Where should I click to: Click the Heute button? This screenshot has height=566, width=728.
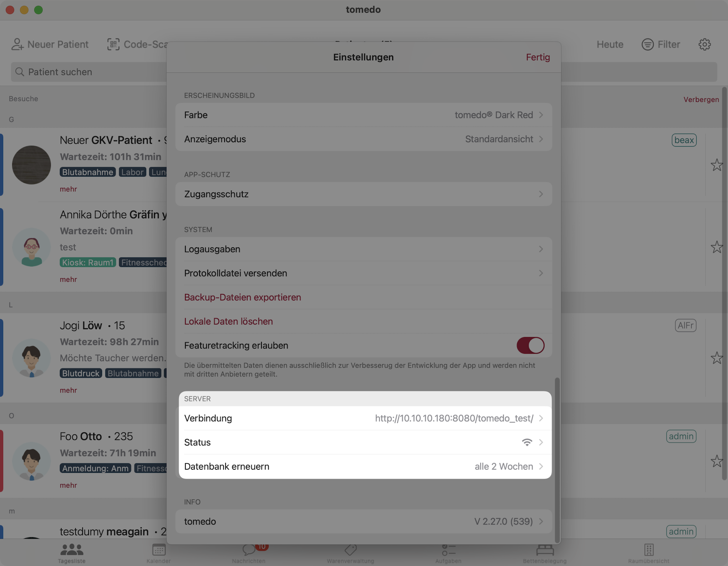coord(610,44)
